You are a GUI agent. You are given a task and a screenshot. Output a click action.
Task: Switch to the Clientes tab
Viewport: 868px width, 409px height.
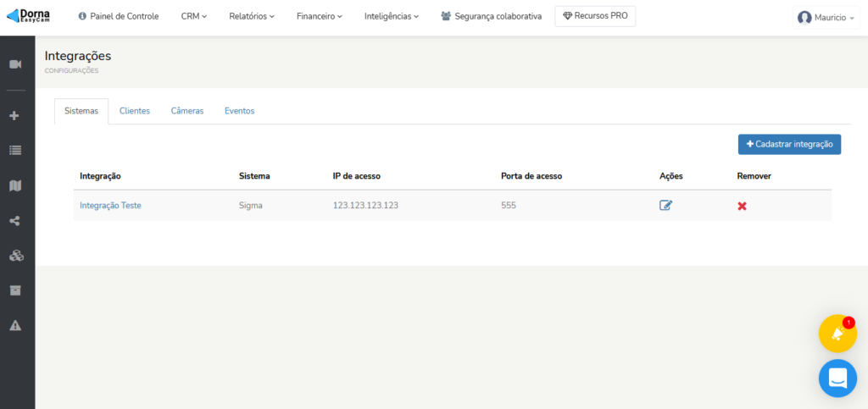coord(135,111)
